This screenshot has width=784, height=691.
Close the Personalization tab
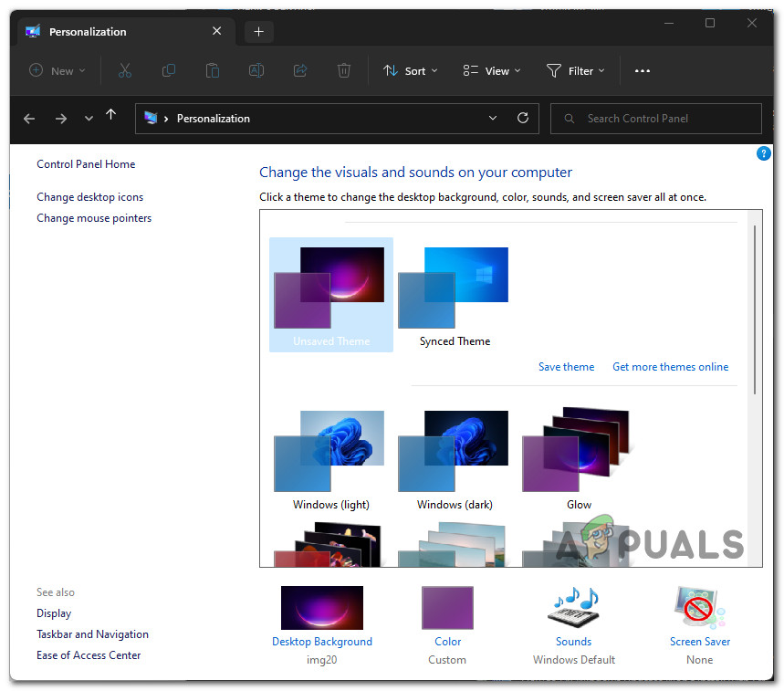(x=216, y=31)
